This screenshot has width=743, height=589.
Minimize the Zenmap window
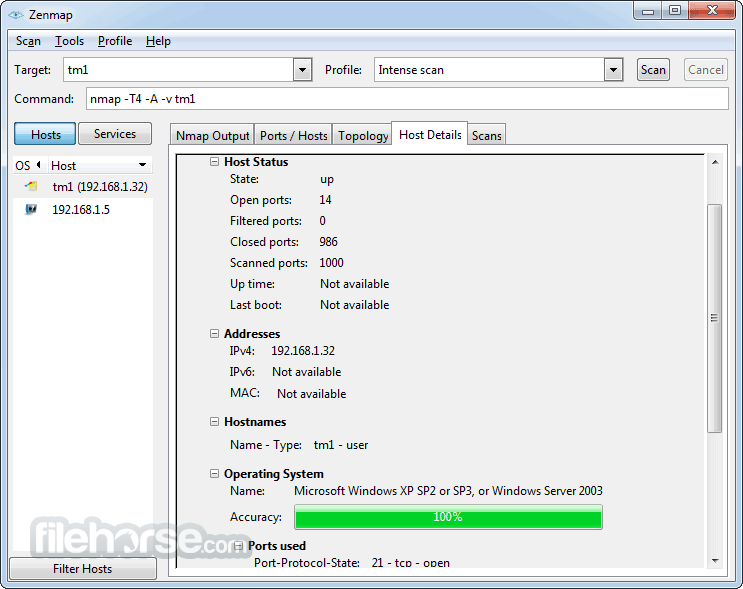coord(648,11)
